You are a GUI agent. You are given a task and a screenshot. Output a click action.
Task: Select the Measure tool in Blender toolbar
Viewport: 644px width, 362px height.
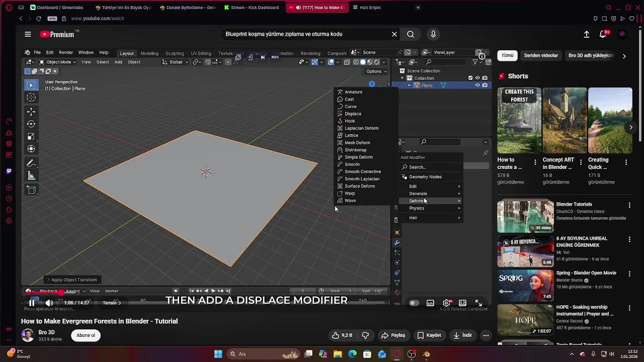tap(31, 175)
